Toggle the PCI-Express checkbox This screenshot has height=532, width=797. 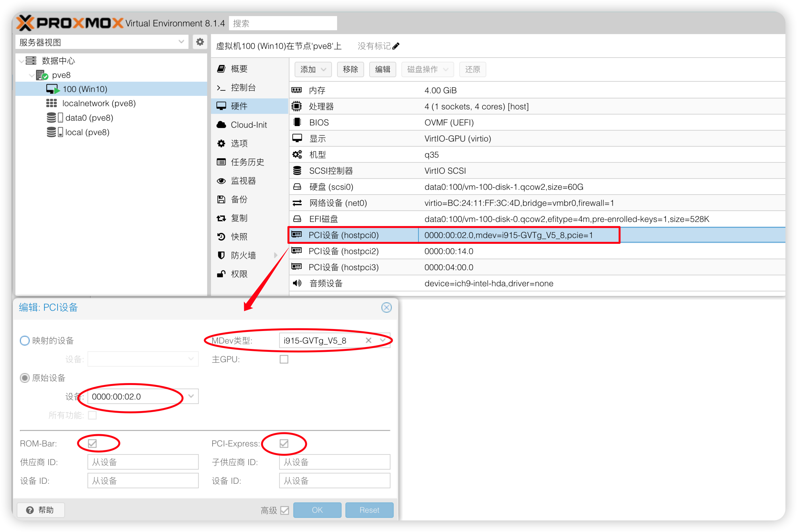coord(284,444)
